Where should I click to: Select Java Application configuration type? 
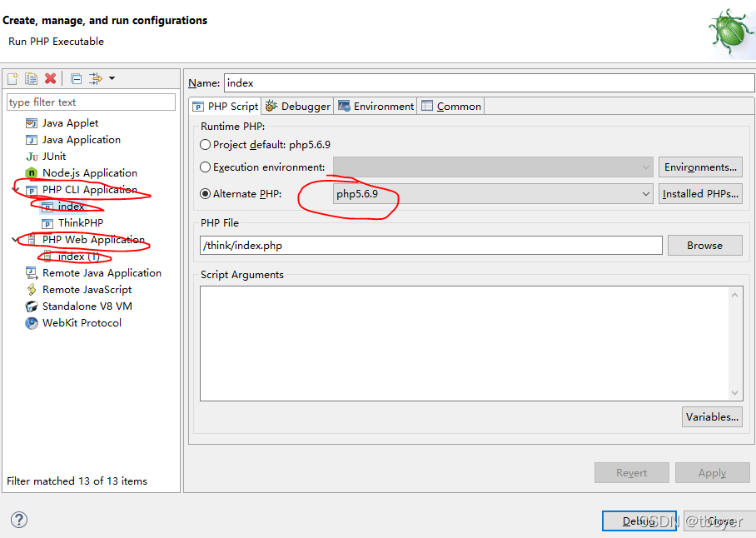82,140
